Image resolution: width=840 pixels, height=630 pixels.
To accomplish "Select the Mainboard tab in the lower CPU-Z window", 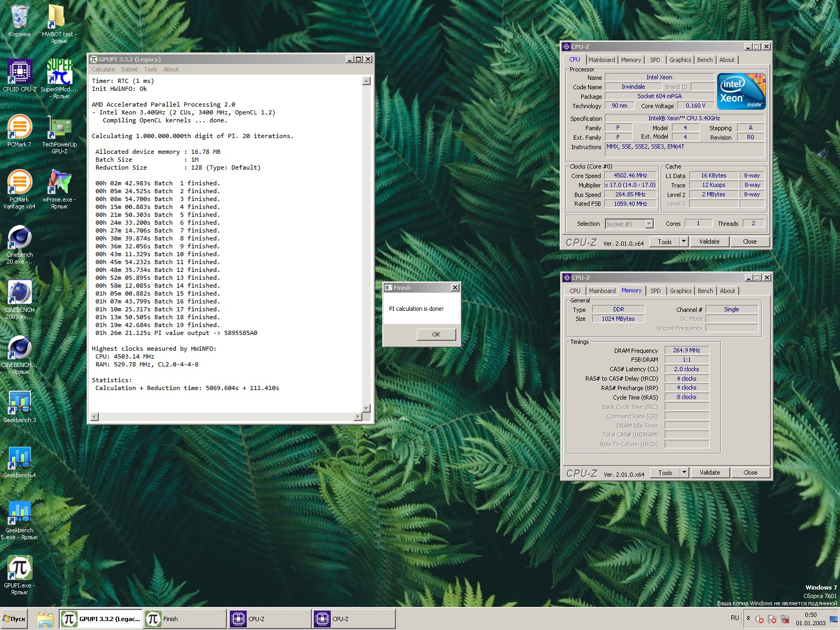I will (602, 291).
